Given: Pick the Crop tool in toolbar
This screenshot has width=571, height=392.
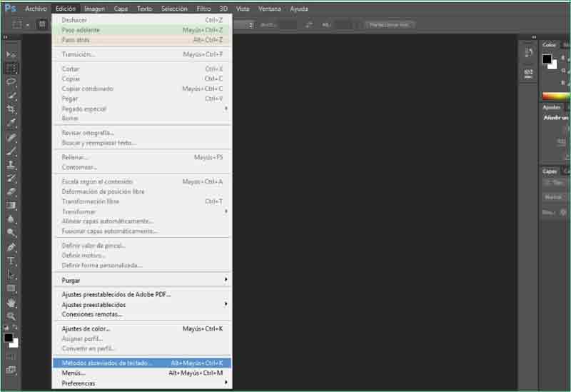Looking at the screenshot, I should [x=11, y=109].
